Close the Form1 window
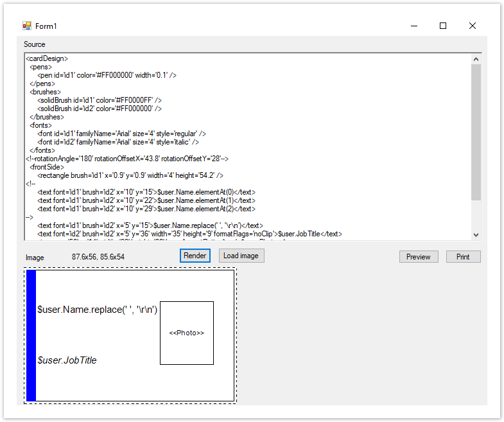Screen dimensions: 504x422 (473, 26)
